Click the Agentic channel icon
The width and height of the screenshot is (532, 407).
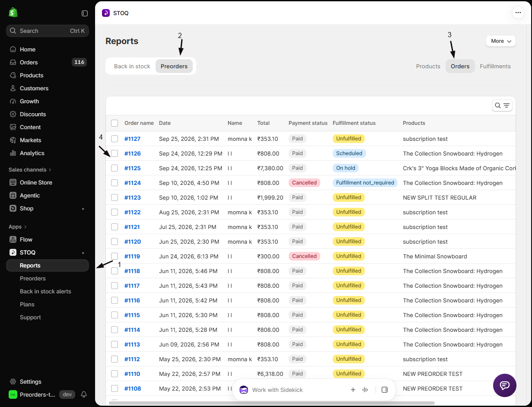click(13, 195)
